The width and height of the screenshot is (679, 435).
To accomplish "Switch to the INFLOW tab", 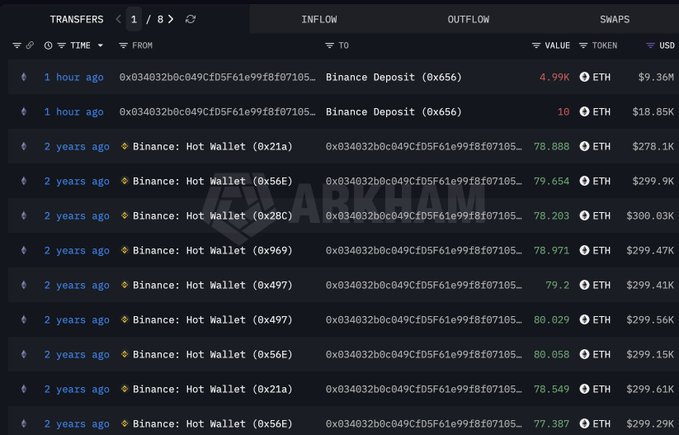I will 319,19.
